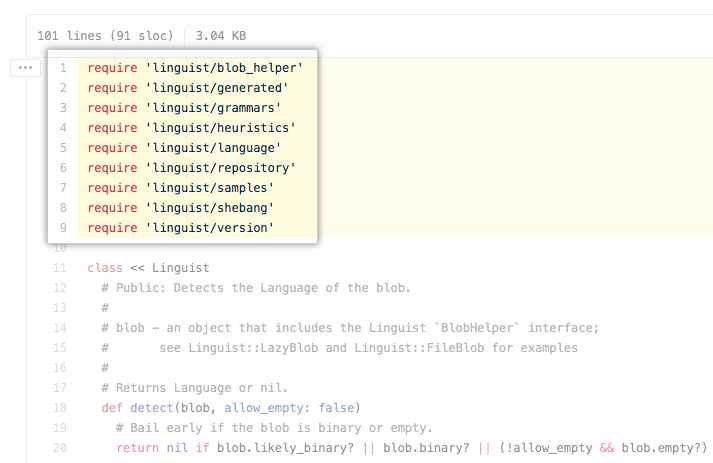The height and width of the screenshot is (463, 713).
Task: Click line number 1
Action: click(x=63, y=68)
